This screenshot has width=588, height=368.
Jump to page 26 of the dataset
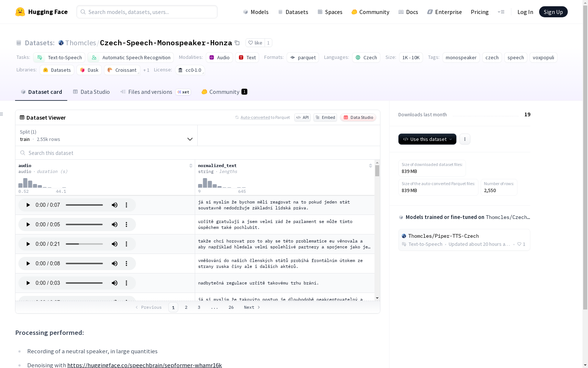click(231, 307)
